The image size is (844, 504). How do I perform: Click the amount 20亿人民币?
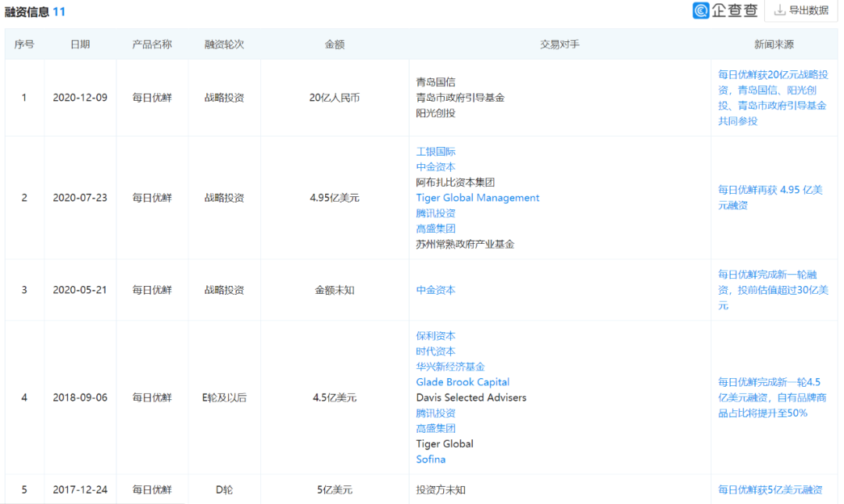click(x=334, y=98)
